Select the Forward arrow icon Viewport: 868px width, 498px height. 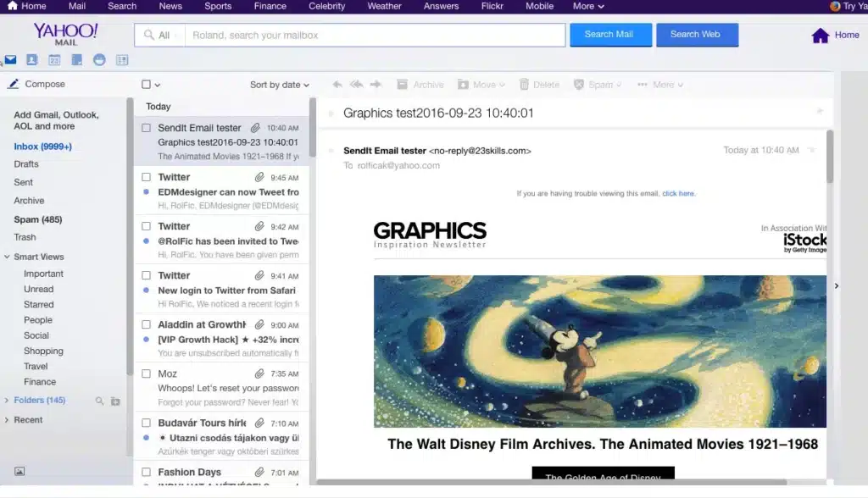pyautogui.click(x=376, y=84)
